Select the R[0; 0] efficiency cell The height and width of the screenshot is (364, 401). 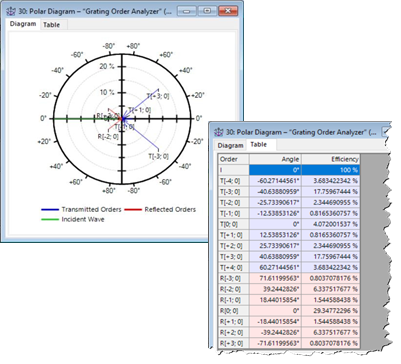point(330,311)
